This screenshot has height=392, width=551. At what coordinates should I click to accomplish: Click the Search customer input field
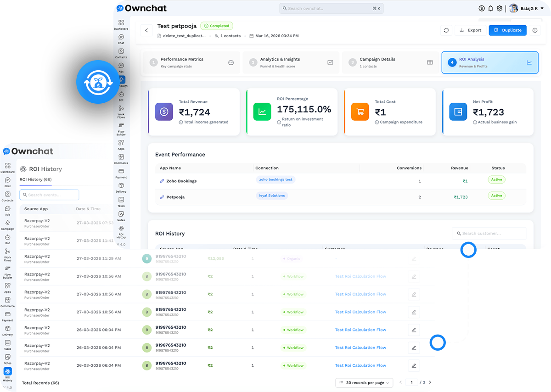pos(489,233)
